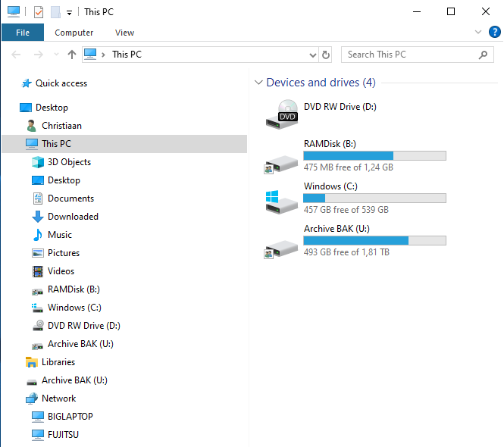The image size is (504, 447).
Task: Open the View ribbon tab
Action: pyautogui.click(x=124, y=33)
